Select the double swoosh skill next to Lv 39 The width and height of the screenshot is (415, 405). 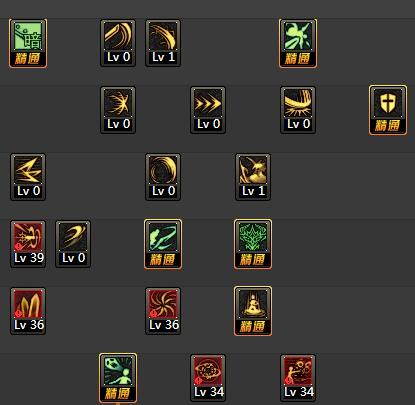[x=73, y=244]
